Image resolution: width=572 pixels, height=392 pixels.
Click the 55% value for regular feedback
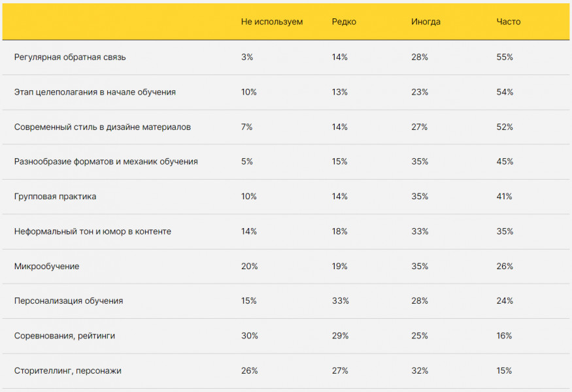(505, 57)
